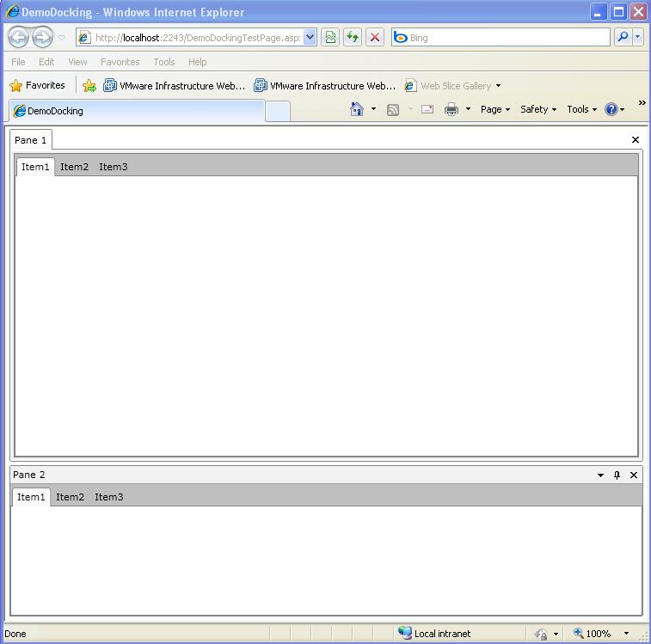Open the recent pages dropdown arrow

click(x=62, y=38)
